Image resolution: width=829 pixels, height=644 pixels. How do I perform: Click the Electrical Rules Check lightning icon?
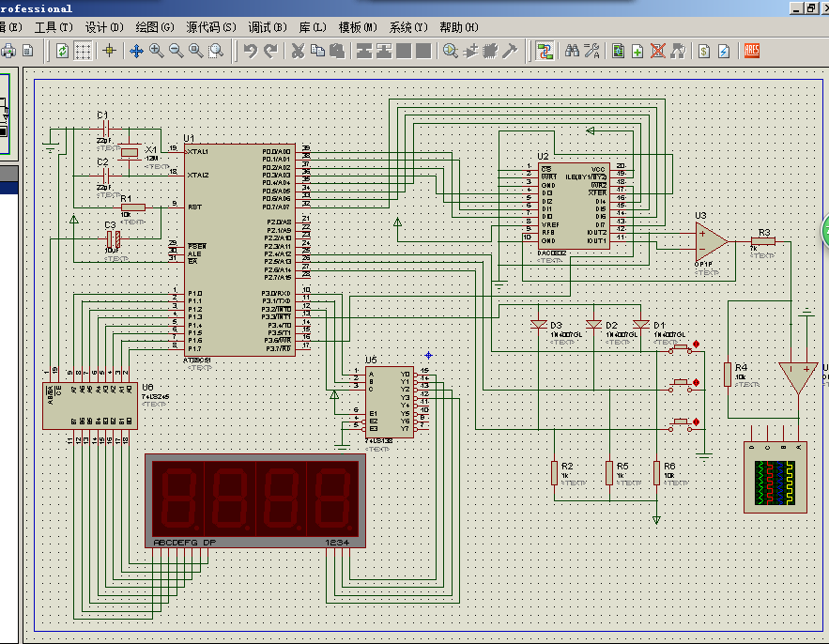tap(724, 51)
